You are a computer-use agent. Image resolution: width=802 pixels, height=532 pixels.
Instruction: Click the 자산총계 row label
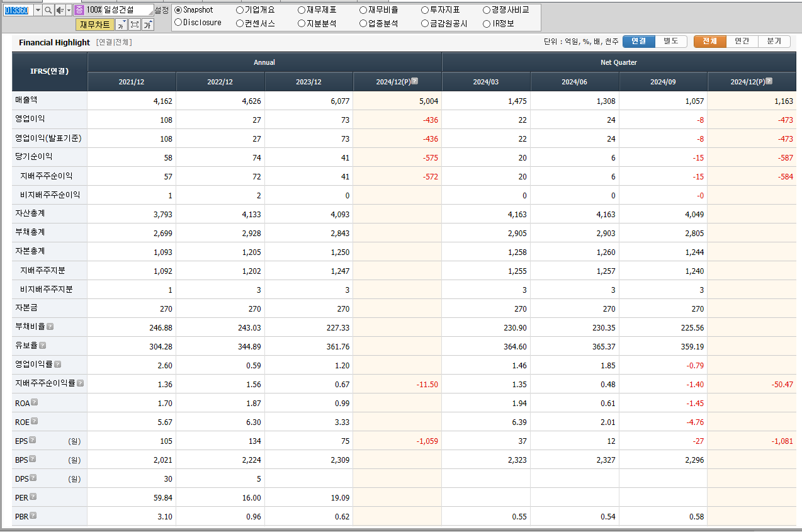coord(30,213)
